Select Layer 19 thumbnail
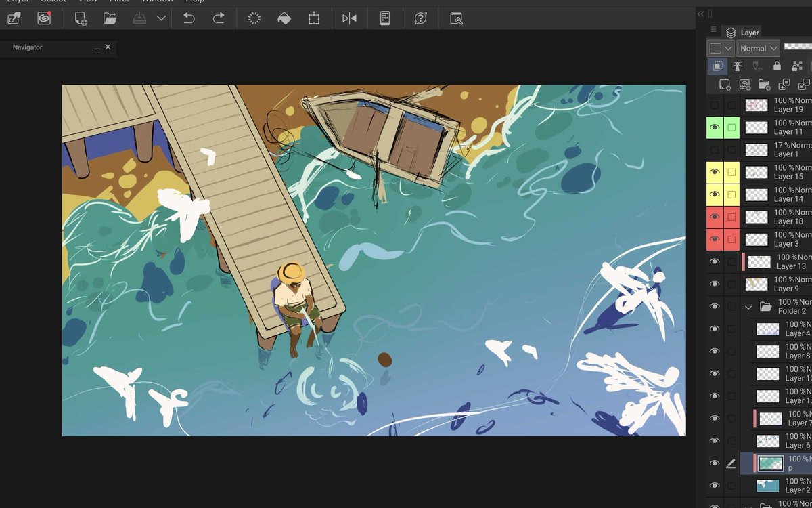Image resolution: width=812 pixels, height=508 pixels. [x=757, y=105]
